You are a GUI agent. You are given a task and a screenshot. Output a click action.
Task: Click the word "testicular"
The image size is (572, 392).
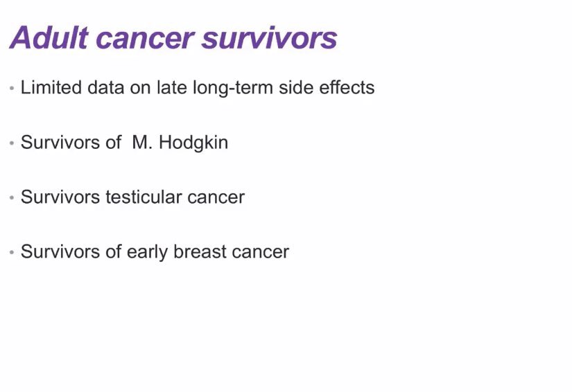pos(144,197)
